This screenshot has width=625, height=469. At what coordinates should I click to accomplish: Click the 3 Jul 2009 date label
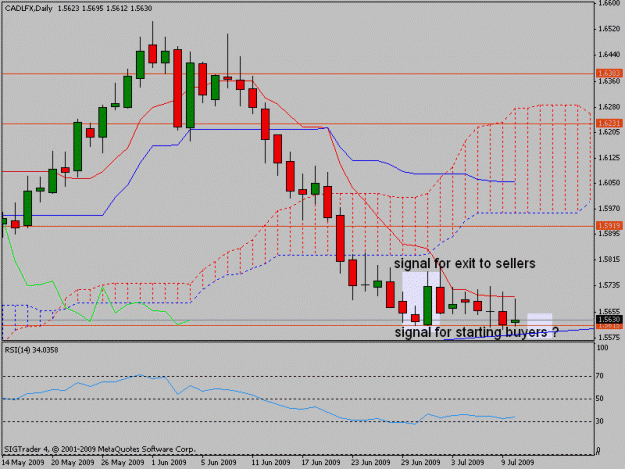(468, 462)
